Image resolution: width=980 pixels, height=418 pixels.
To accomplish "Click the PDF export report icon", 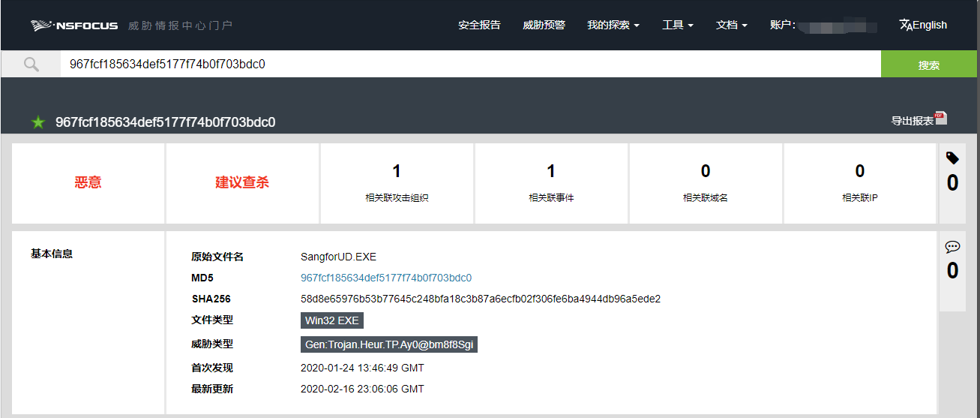I will click(940, 119).
